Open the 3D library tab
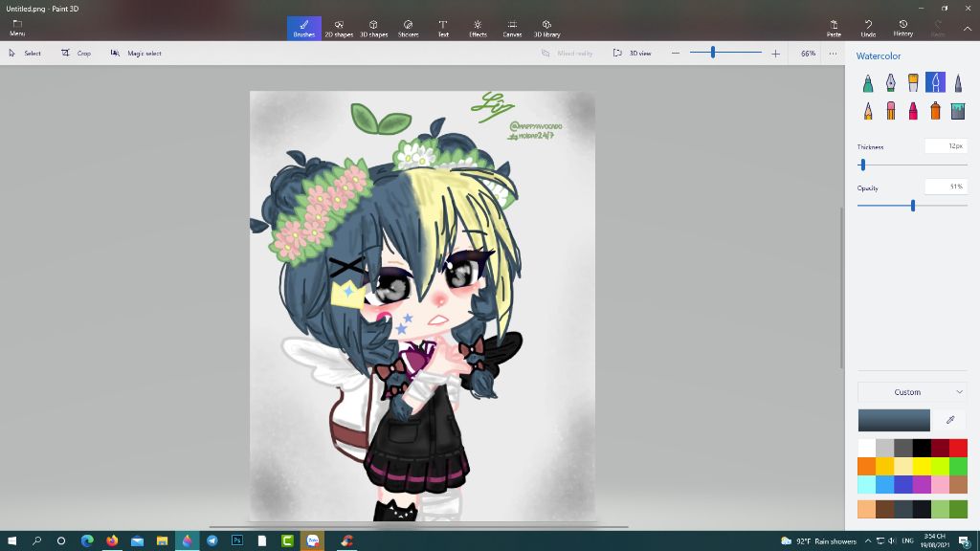This screenshot has width=980, height=551. 546,28
